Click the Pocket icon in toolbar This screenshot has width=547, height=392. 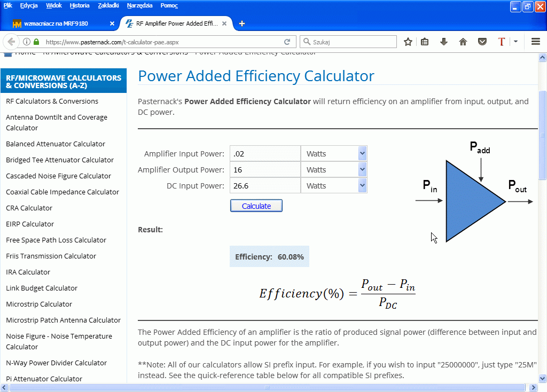click(482, 42)
